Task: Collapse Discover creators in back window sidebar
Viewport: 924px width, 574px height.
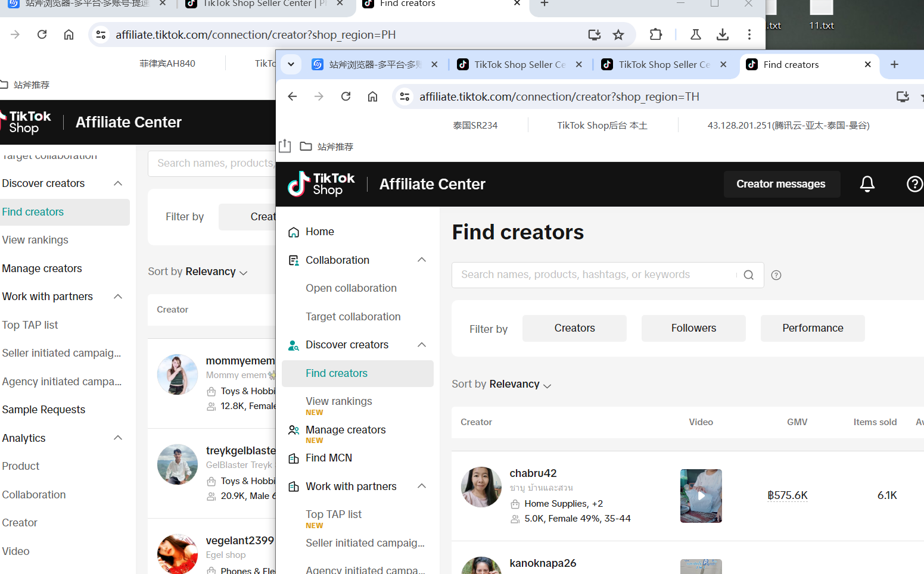Action: pos(118,183)
